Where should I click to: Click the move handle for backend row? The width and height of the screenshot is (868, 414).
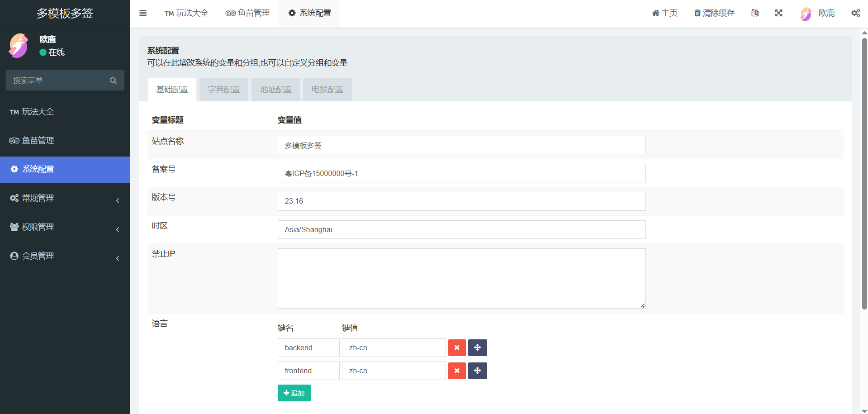pos(477,347)
